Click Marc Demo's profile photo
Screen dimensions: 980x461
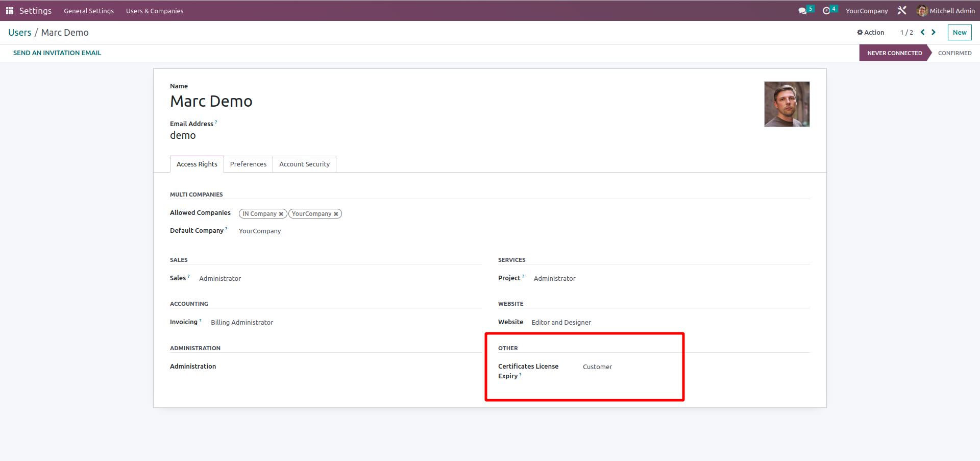[x=787, y=104]
